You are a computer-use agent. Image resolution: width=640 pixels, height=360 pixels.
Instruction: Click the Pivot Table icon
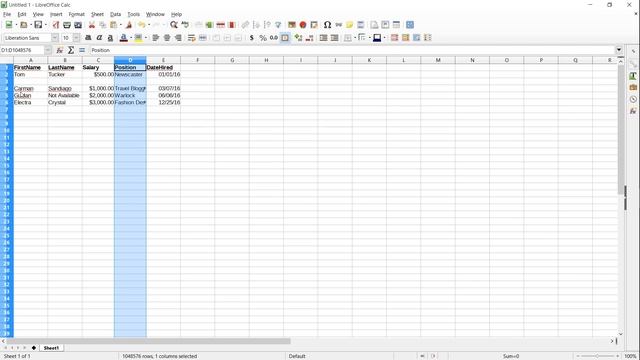tap(314, 25)
